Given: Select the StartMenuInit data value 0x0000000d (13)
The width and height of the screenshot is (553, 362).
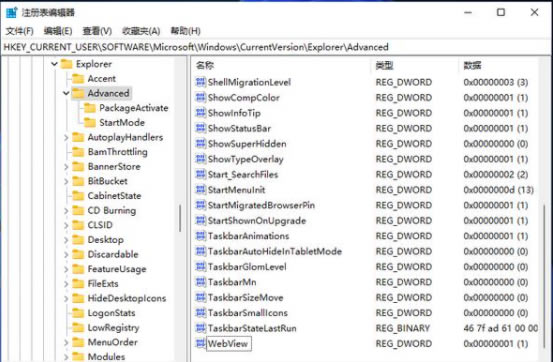Looking at the screenshot, I should click(x=498, y=190).
